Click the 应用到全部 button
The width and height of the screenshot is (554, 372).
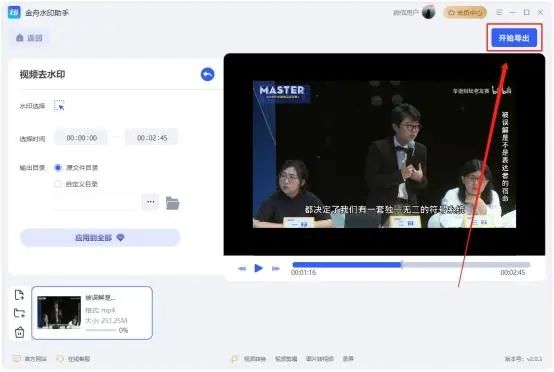pos(100,238)
